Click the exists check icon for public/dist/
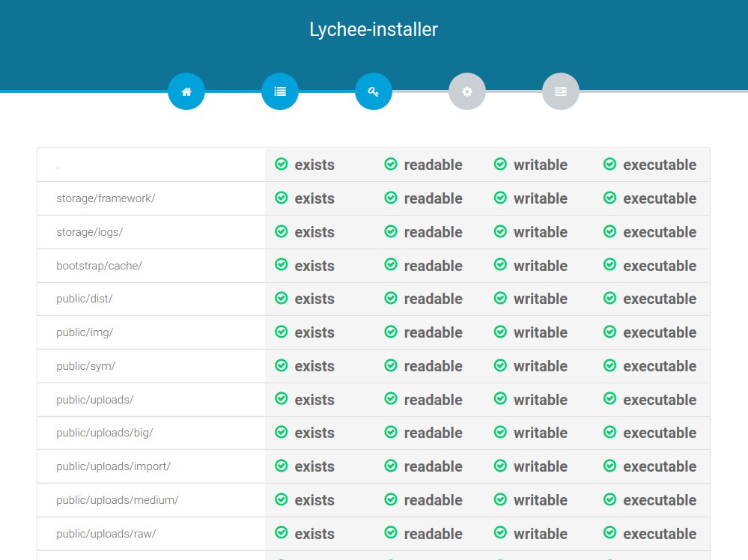 (281, 299)
